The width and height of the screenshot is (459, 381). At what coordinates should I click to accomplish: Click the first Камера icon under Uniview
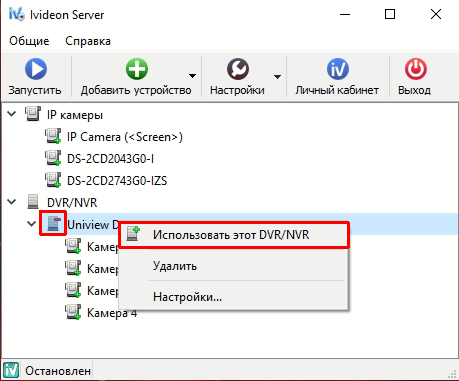point(73,246)
